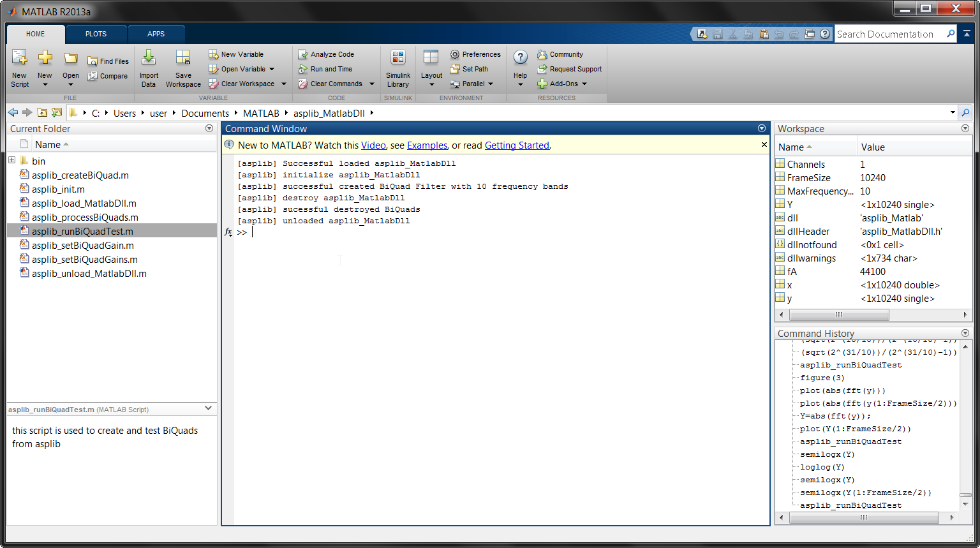This screenshot has height=548, width=980.
Task: Click Analyze Code
Action: coord(326,54)
